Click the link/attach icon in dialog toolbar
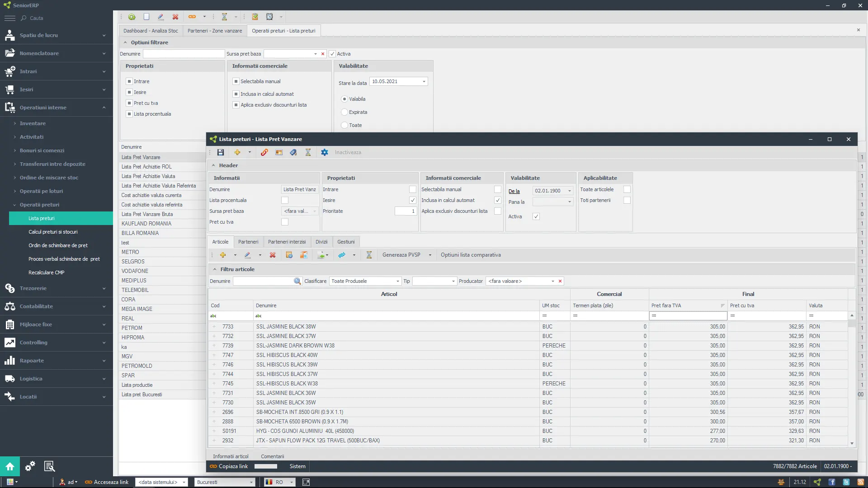Image resolution: width=868 pixels, height=488 pixels. (x=264, y=153)
